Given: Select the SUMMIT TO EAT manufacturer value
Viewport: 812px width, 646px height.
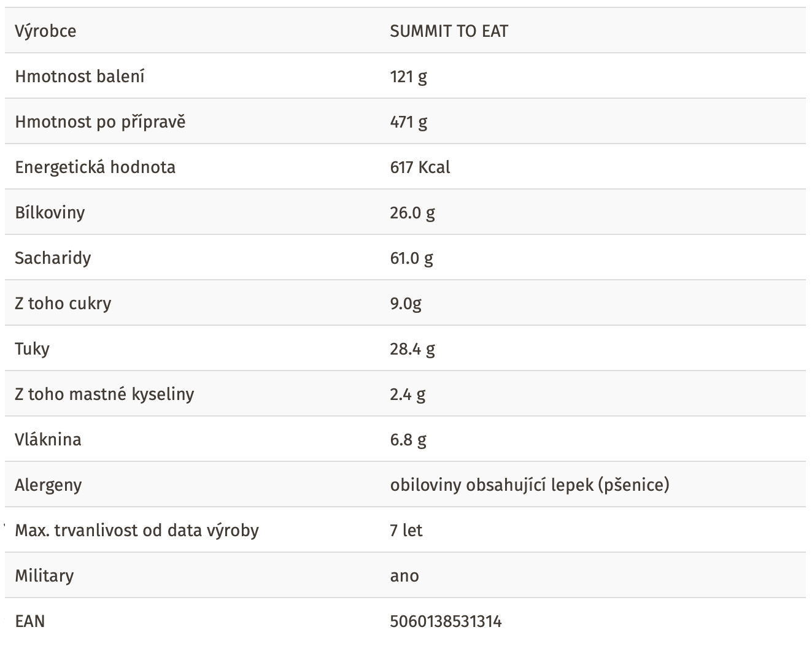Looking at the screenshot, I should [x=449, y=31].
